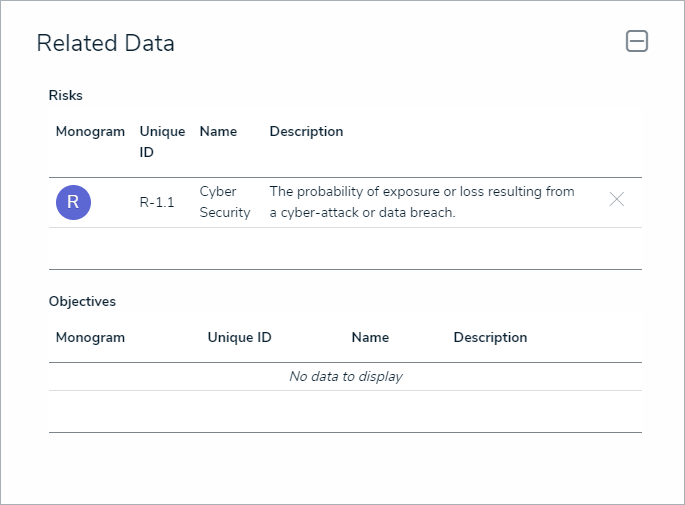The image size is (685, 505).
Task: Click the Risks Unique ID column header
Action: point(162,141)
